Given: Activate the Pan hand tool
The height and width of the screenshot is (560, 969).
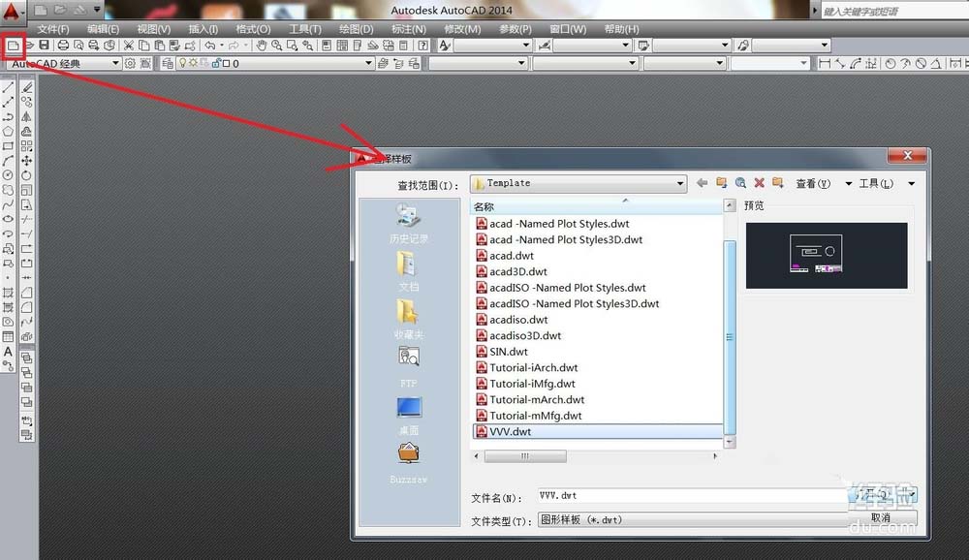Looking at the screenshot, I should [x=262, y=46].
